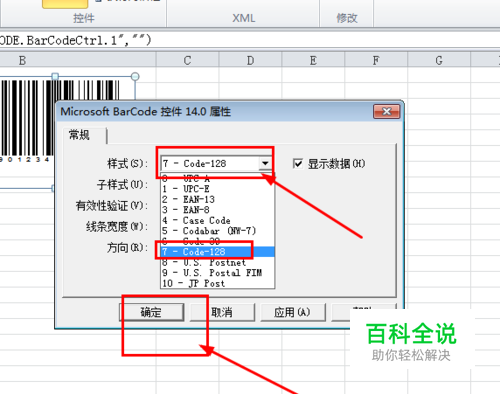Select column G header
Image resolution: width=500 pixels, height=394 pixels.
(439, 61)
